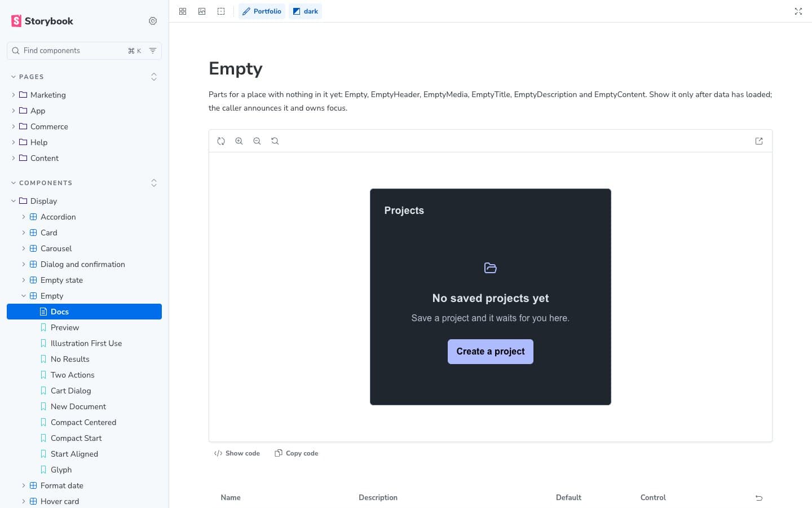
Task: Zoom out the story preview
Action: pyautogui.click(x=257, y=141)
